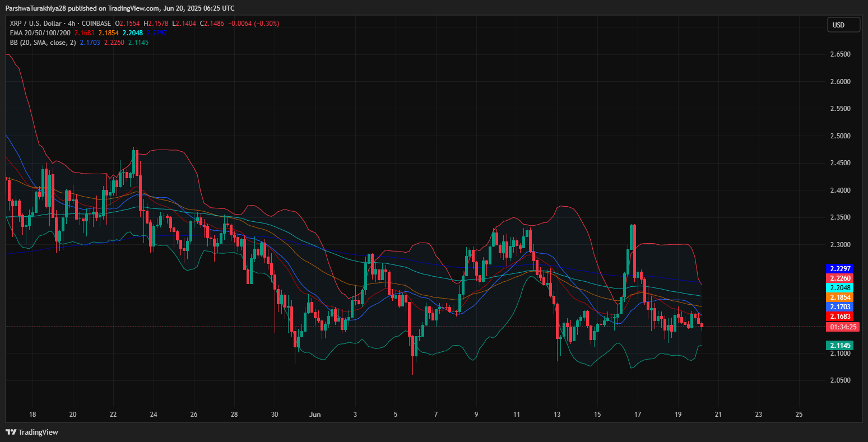The height and width of the screenshot is (442, 868).
Task: Click the orange 2.1854 EMA 50 price tag
Action: click(842, 297)
